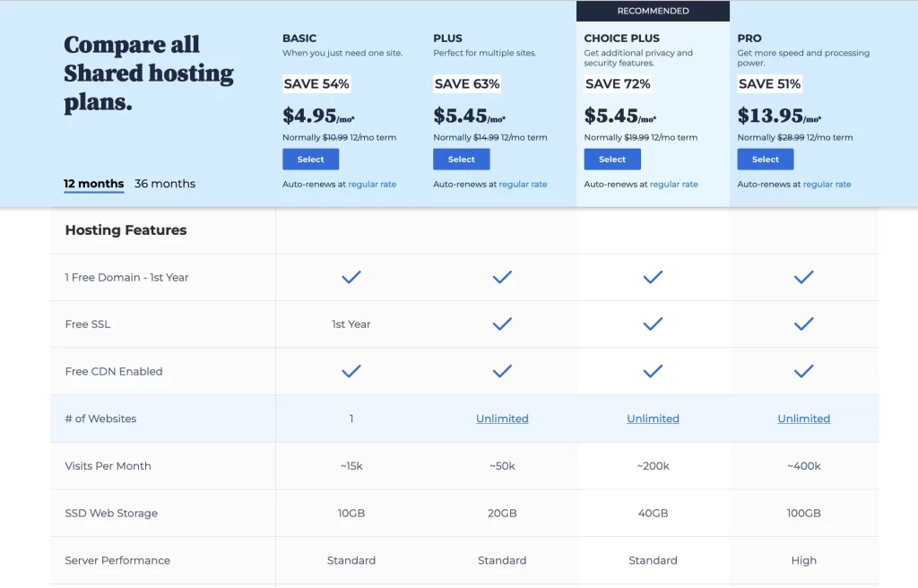Image resolution: width=918 pixels, height=588 pixels.
Task: Click the BASIC plan heading
Action: 299,38
